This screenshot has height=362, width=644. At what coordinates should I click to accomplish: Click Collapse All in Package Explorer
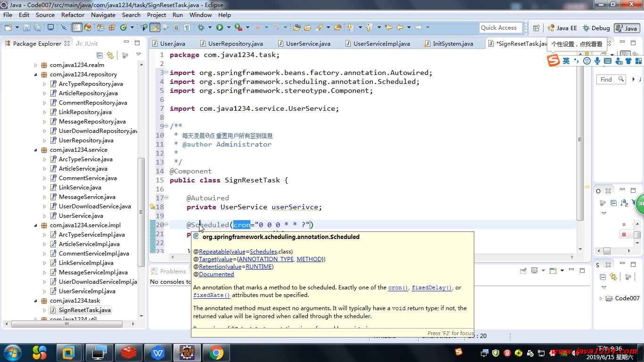pos(99,55)
